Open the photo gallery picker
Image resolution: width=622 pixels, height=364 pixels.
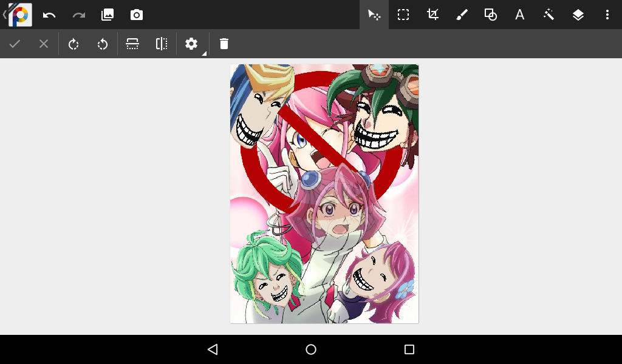tap(108, 15)
